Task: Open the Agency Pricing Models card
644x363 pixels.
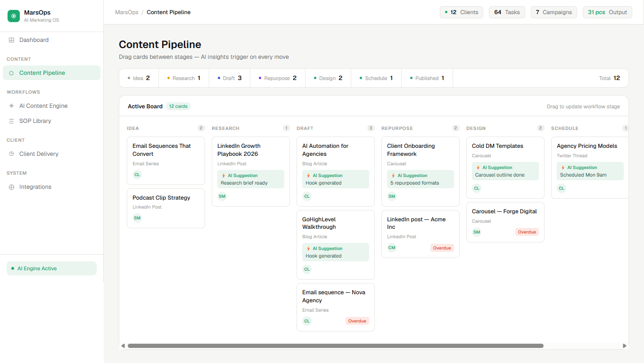Action: tap(590, 168)
